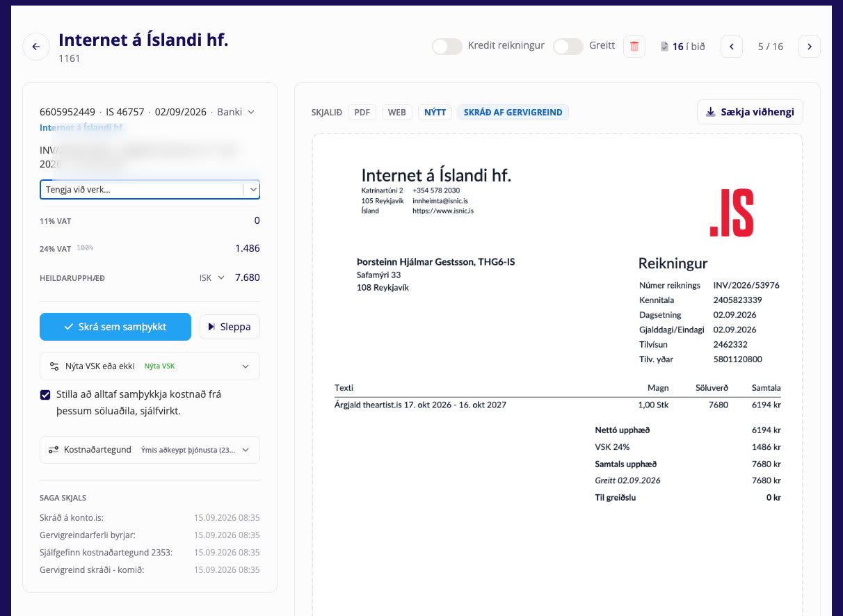Click the red .IS logo

pyautogui.click(x=732, y=212)
